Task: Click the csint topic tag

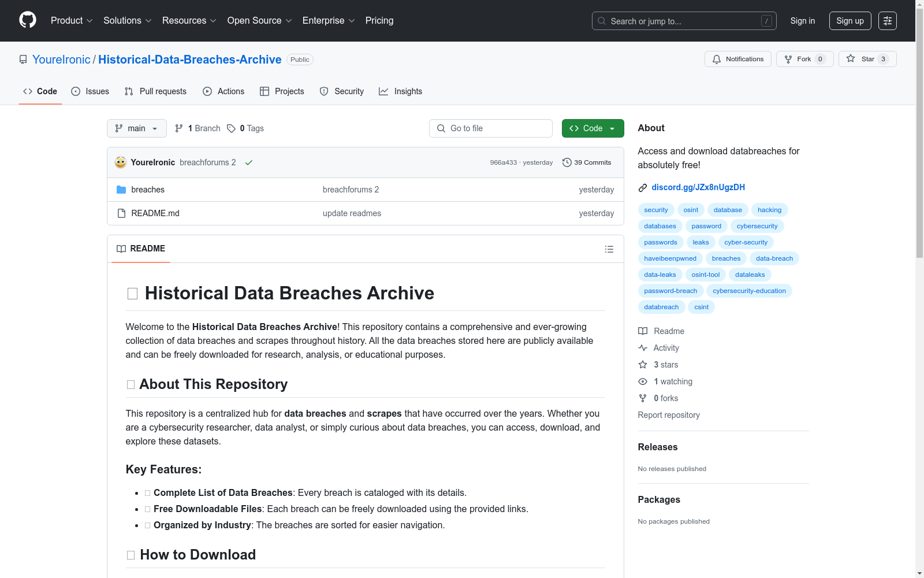Action: pos(702,307)
